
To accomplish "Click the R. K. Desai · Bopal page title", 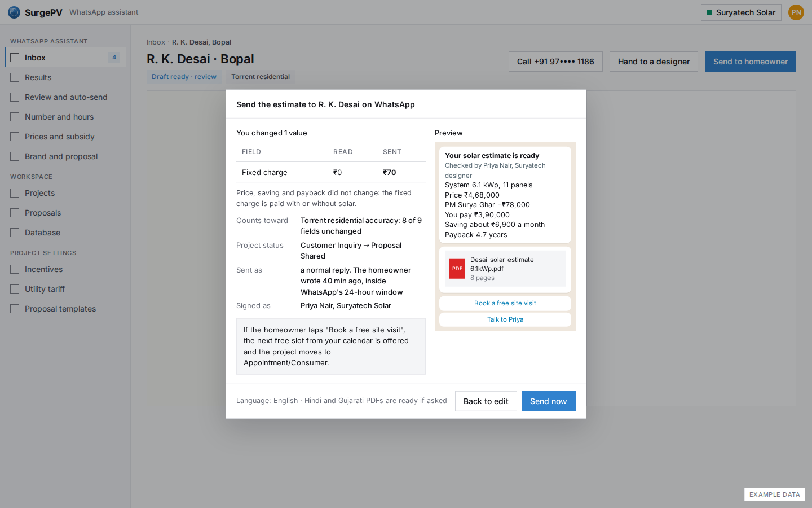I will [x=200, y=59].
